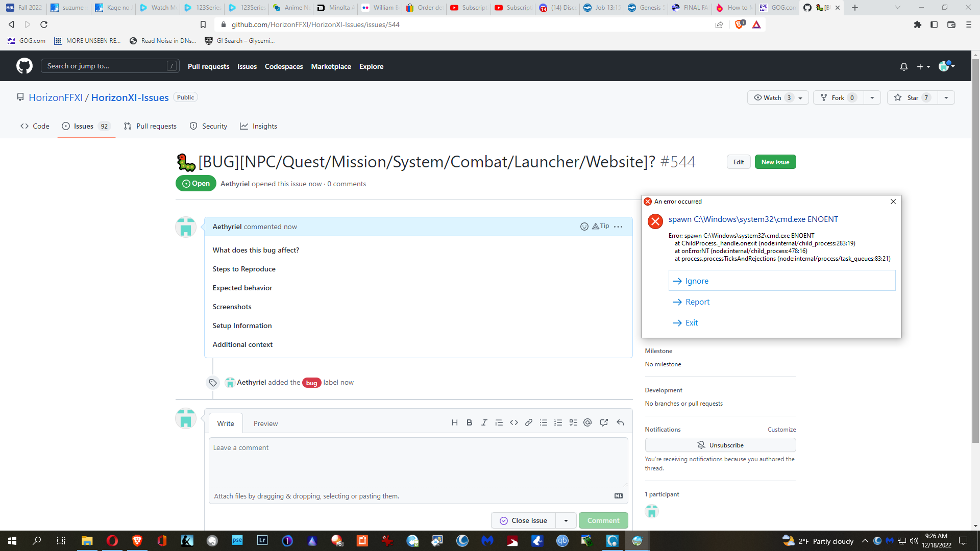
Task: Open emoji reactions on Aethyriel's comment
Action: click(583, 226)
